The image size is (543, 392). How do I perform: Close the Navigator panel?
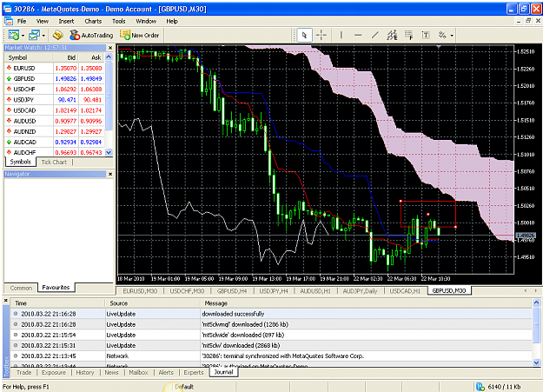pyautogui.click(x=110, y=174)
